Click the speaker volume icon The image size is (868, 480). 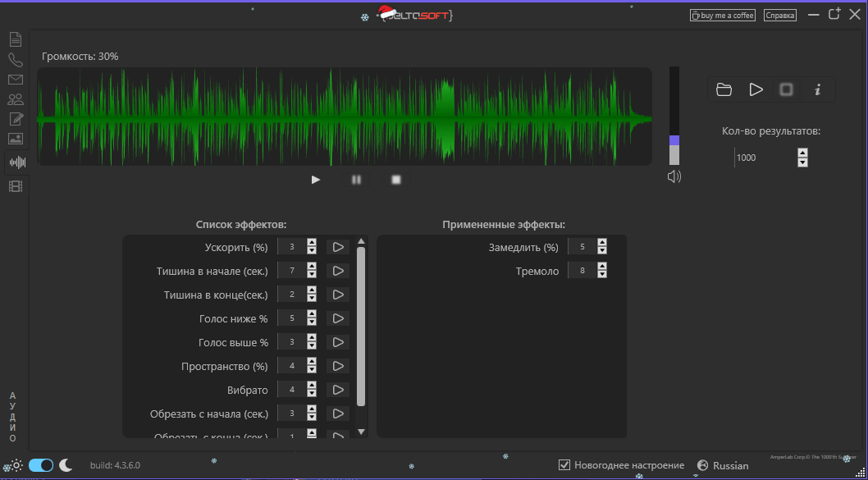674,176
